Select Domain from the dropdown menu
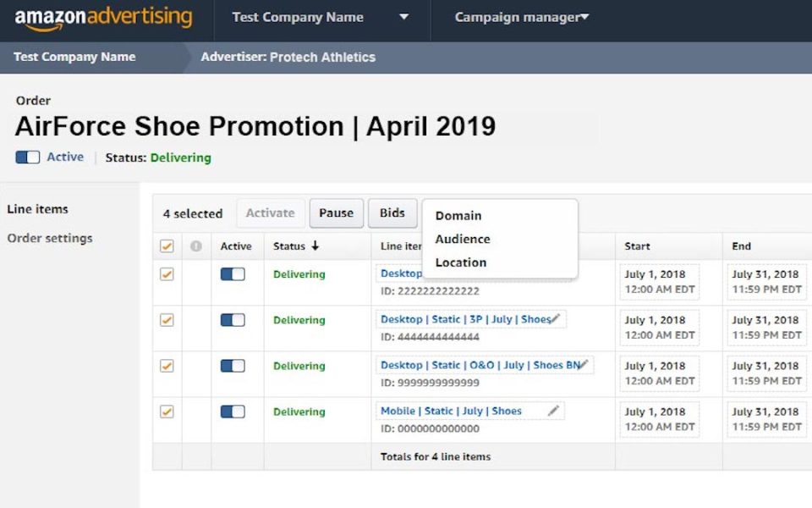The image size is (812, 508). coord(458,216)
